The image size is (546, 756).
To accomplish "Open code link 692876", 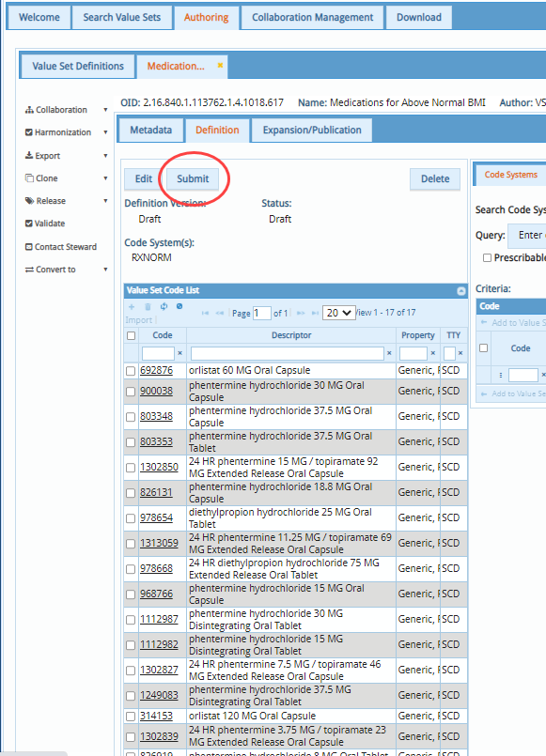I will [x=156, y=370].
